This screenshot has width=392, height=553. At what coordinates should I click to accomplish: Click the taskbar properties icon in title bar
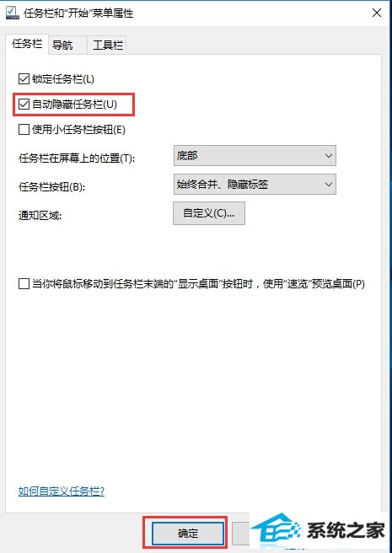tap(12, 13)
